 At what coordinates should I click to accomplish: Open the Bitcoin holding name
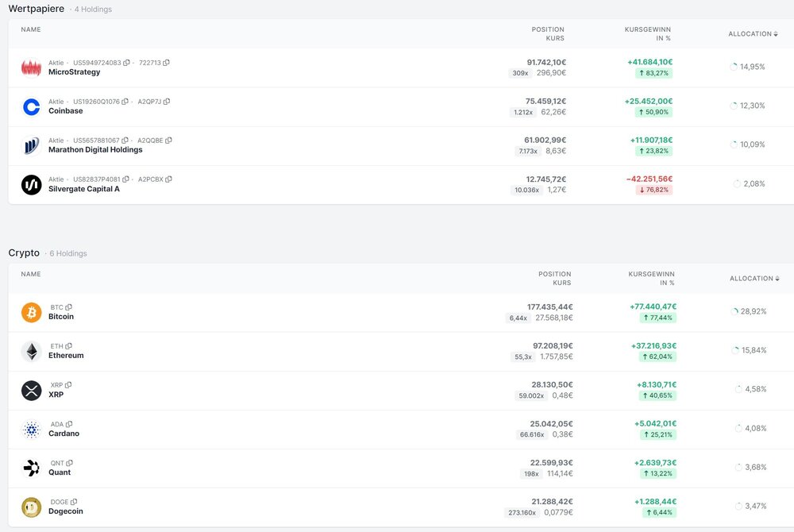pos(61,317)
